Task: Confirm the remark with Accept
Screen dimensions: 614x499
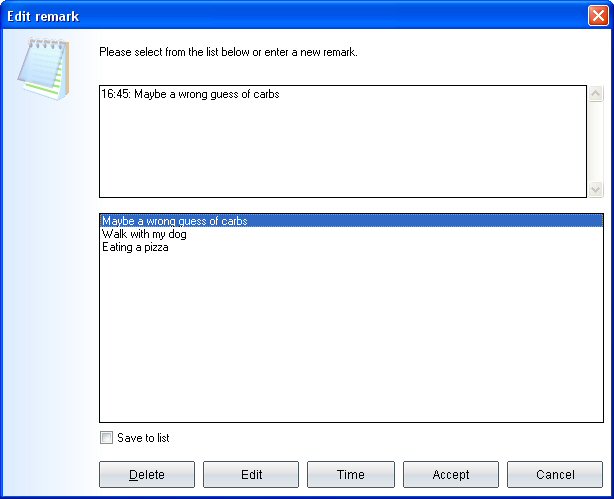Action: point(450,474)
